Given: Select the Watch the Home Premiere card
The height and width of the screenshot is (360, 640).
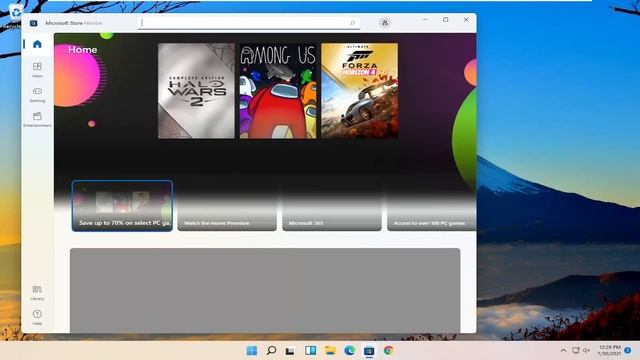Looking at the screenshot, I should click(x=227, y=206).
